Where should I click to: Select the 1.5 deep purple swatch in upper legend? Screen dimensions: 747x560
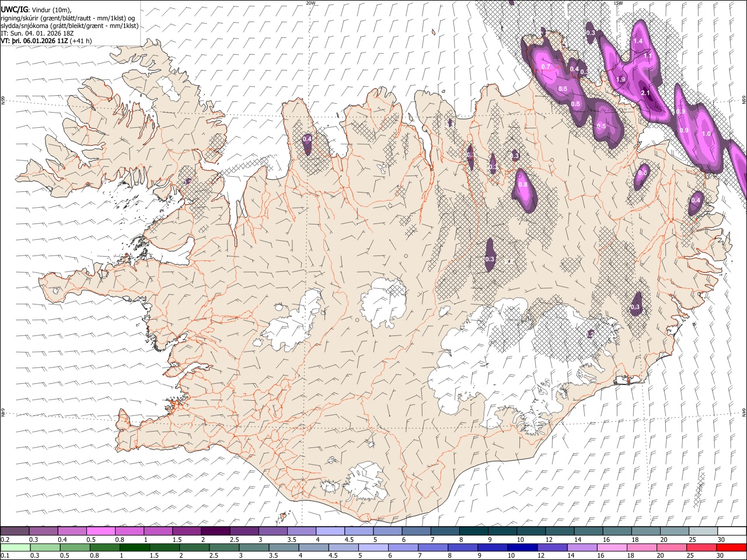[187, 531]
